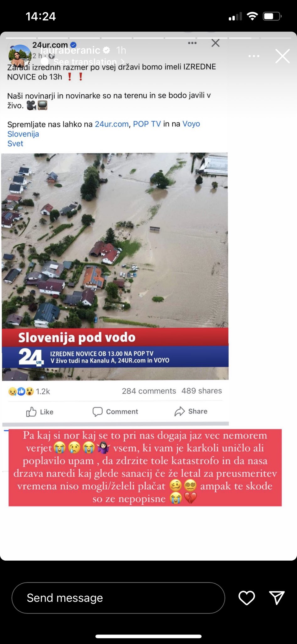The height and width of the screenshot is (644, 297).
Task: Follow the POP TV link
Action: [x=147, y=124]
